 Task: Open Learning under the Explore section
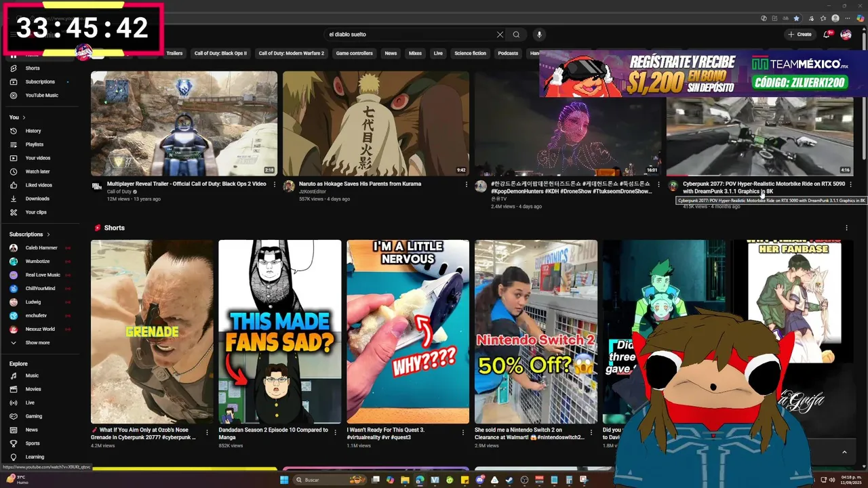34,457
